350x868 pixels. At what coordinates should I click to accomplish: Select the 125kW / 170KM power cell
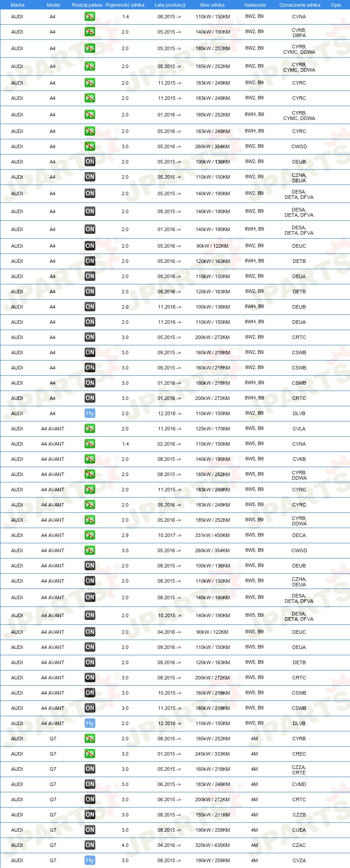pos(213,429)
